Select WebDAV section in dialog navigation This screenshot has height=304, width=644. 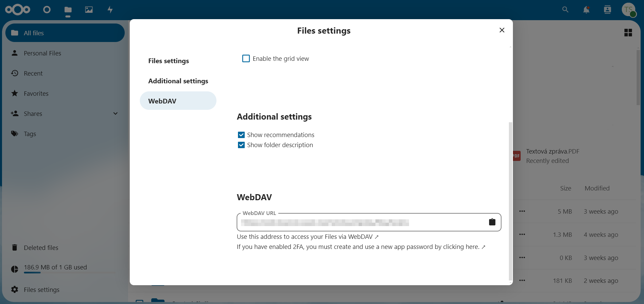point(178,101)
